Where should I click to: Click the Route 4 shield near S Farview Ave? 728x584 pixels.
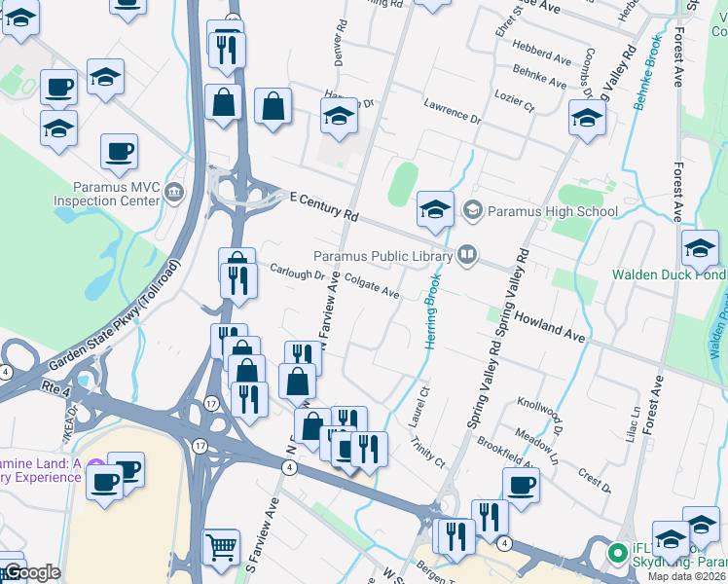(289, 467)
